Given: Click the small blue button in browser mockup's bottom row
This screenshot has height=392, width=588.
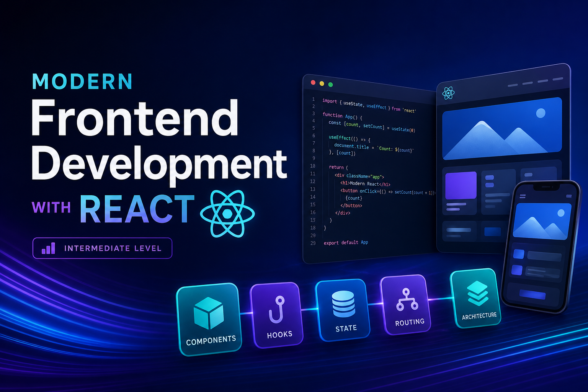Looking at the screenshot, I should coord(493,232).
